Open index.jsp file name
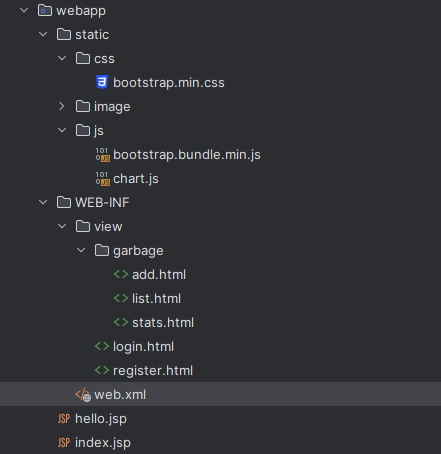The height and width of the screenshot is (454, 441). point(103,443)
